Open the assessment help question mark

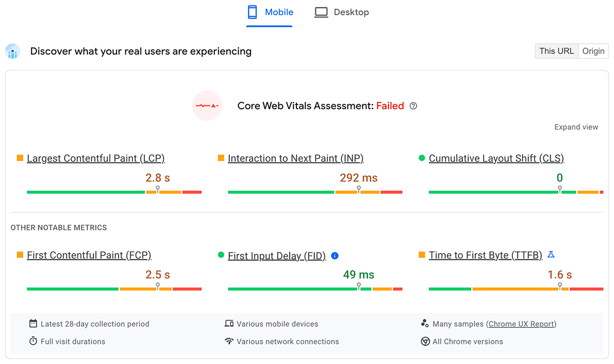point(413,106)
